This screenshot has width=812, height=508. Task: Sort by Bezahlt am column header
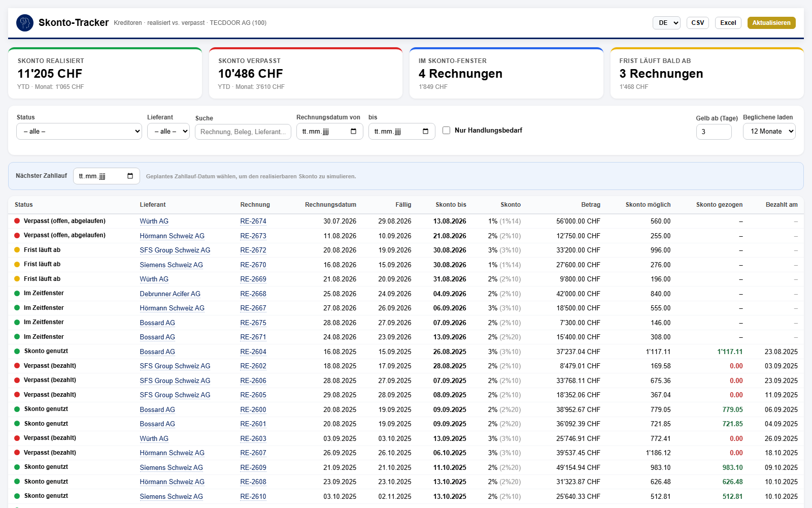[x=782, y=205]
